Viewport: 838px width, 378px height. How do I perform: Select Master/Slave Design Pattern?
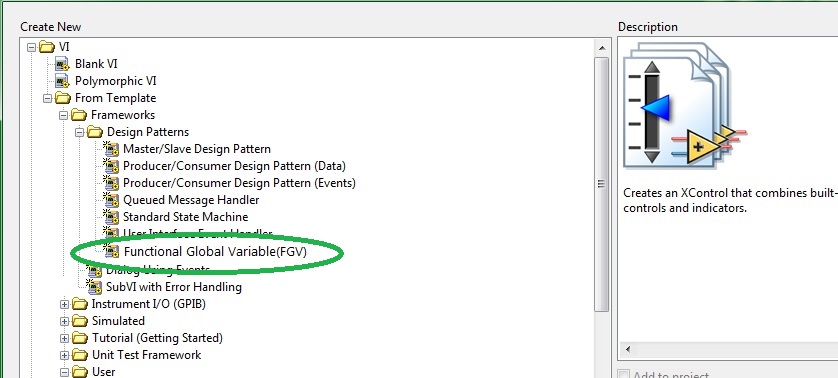click(x=197, y=149)
